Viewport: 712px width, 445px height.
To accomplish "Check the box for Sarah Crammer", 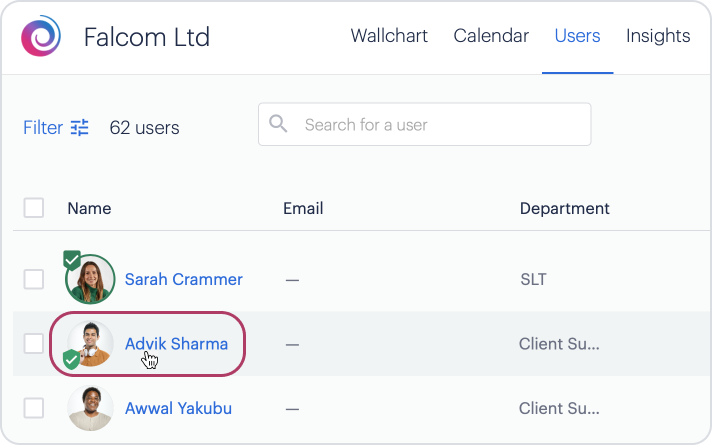I will [34, 279].
